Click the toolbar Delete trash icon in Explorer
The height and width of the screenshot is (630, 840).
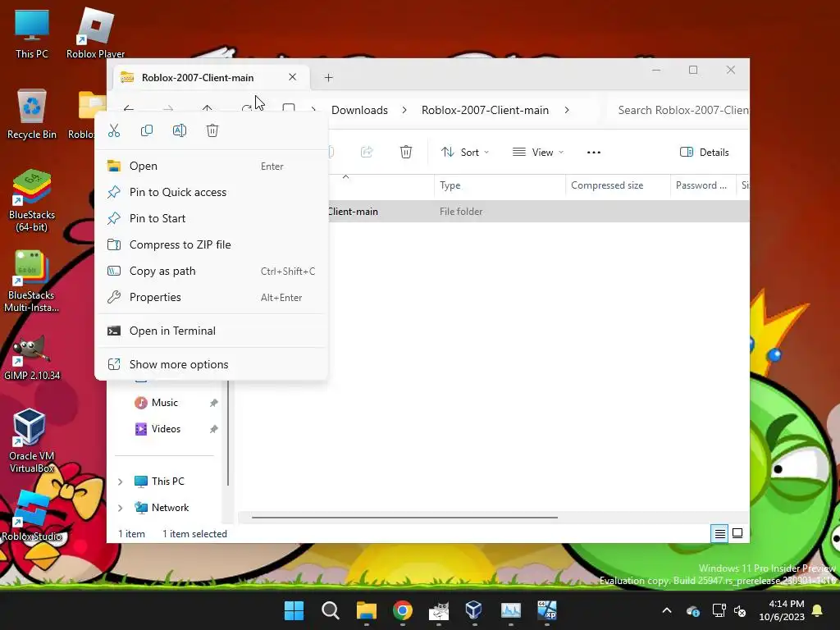406,152
